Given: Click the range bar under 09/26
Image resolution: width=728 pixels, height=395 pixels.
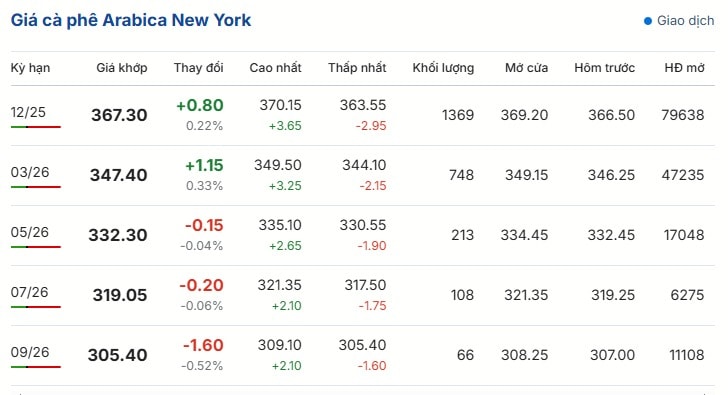Looking at the screenshot, I should [36, 367].
